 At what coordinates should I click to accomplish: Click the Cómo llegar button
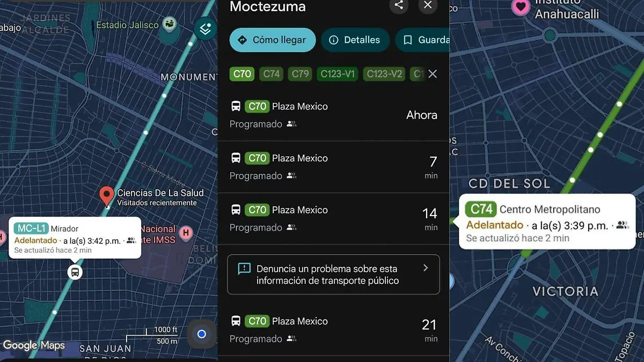[273, 40]
